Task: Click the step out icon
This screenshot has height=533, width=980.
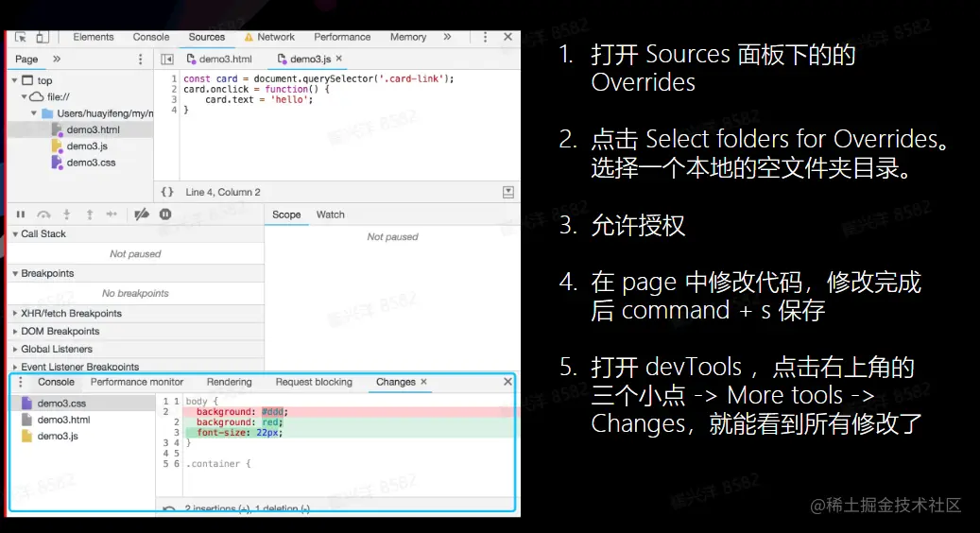Action: pos(90,215)
